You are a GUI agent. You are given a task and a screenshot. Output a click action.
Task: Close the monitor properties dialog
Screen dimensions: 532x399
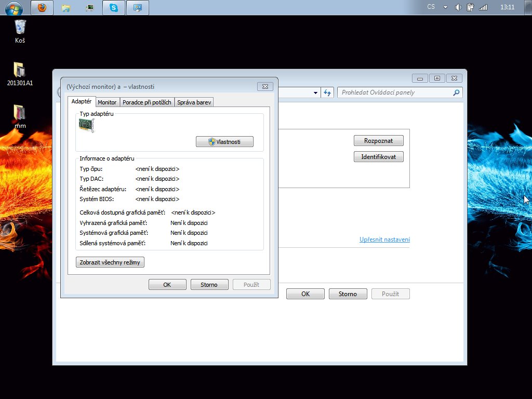(265, 87)
